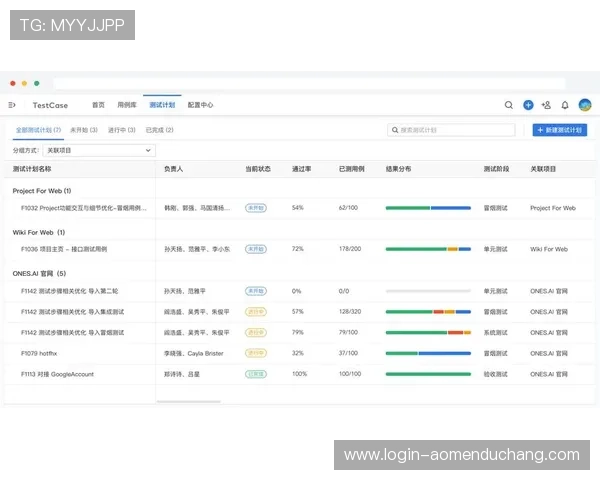Click the horizontal scrollbar under the table

pyautogui.click(x=189, y=402)
